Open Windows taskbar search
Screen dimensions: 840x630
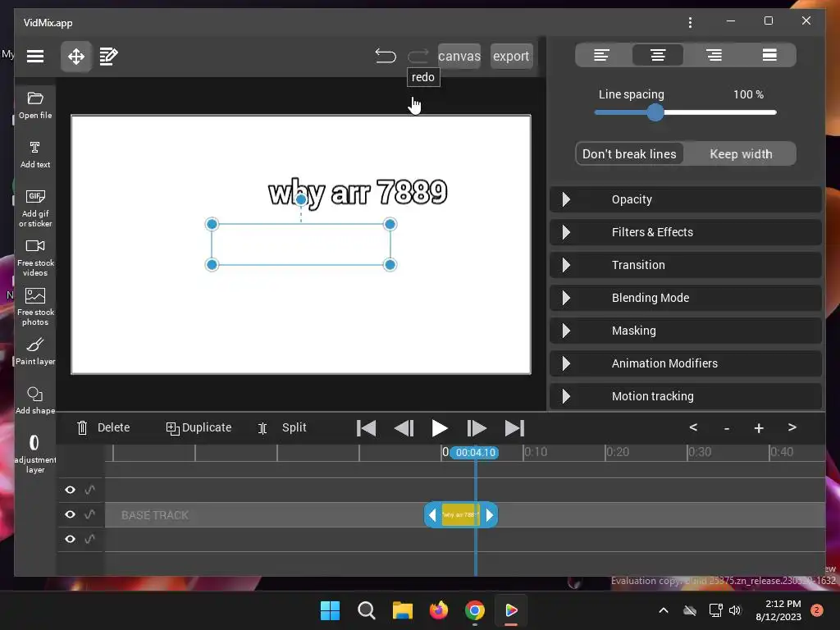[x=367, y=610]
